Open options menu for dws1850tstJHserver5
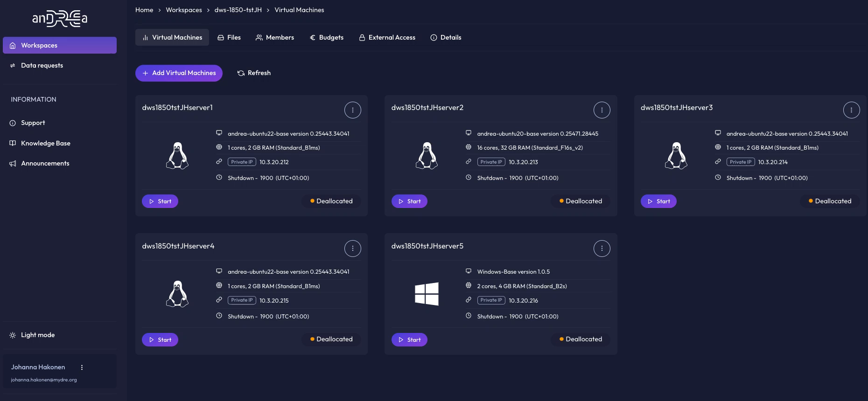 [x=602, y=249]
